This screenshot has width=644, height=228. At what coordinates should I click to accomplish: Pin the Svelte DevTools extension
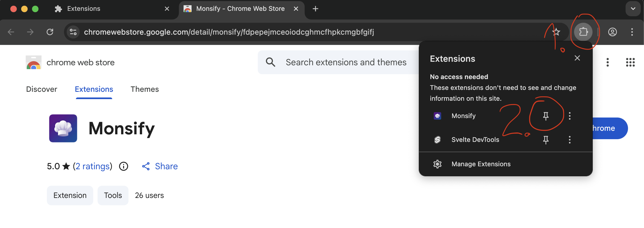pyautogui.click(x=546, y=140)
